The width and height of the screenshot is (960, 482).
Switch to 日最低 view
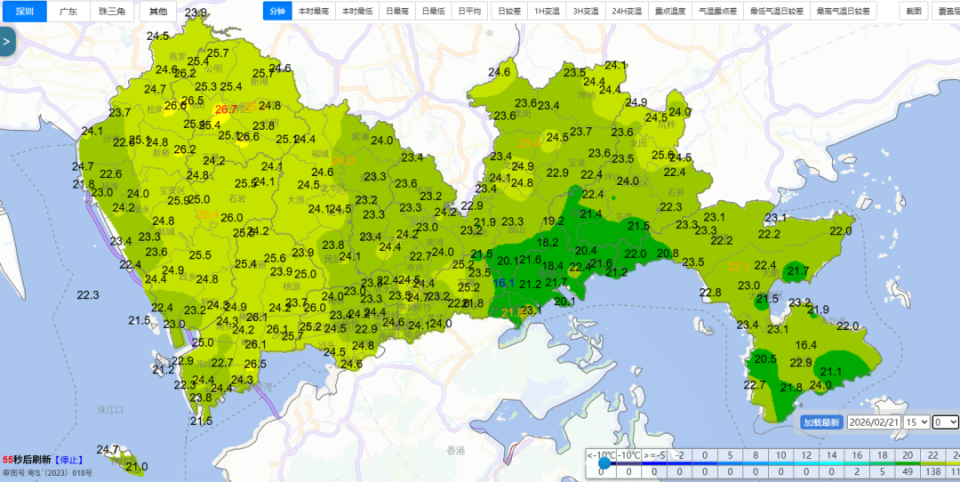point(433,11)
